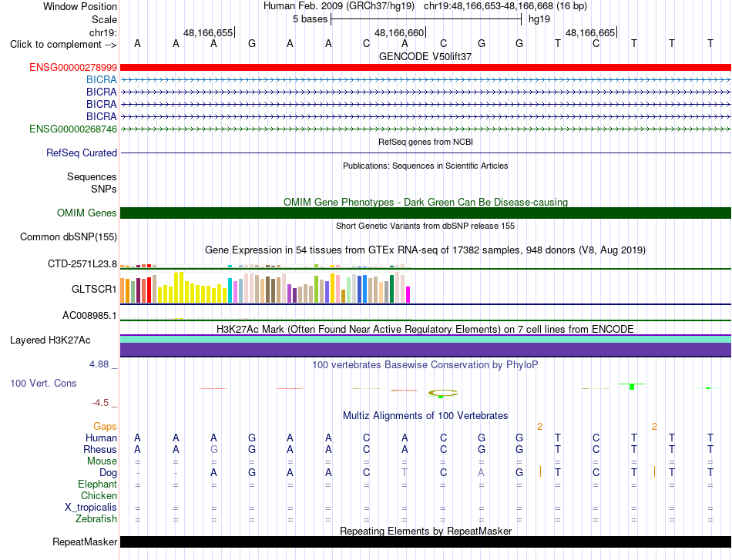732x560 pixels.
Task: Click the RefSeq Curated track label
Action: (82, 153)
